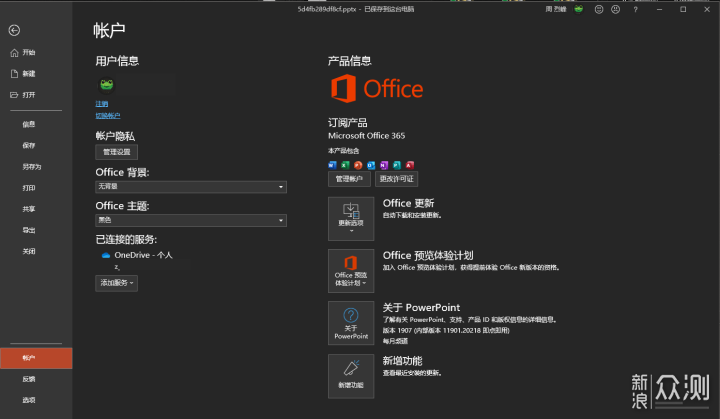Viewport: 720px width, 419px height.
Task: Click the Access product icon
Action: tap(410, 165)
